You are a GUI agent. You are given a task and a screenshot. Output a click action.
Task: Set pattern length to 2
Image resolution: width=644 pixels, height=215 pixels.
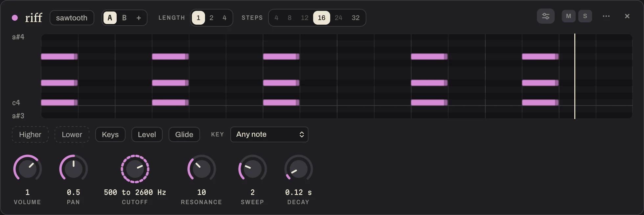point(211,18)
